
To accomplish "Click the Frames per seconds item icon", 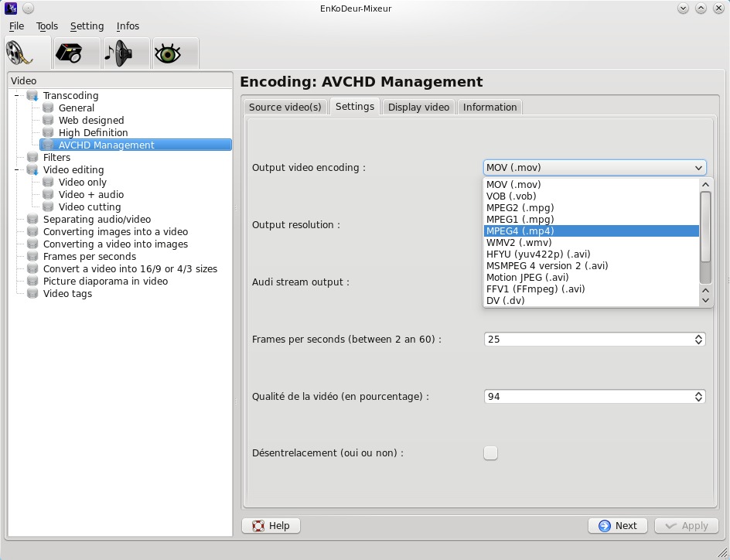I will tap(32, 257).
